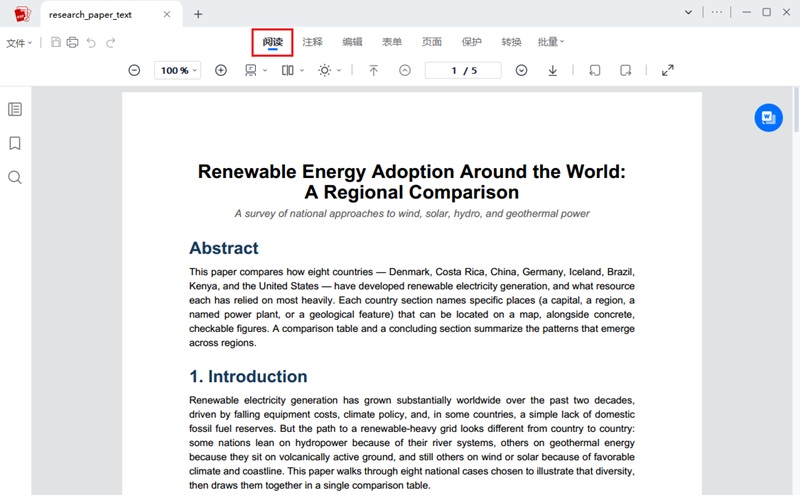Screen dimensions: 800x495
Task: Switch to the 编辑 tab
Action: 352,42
